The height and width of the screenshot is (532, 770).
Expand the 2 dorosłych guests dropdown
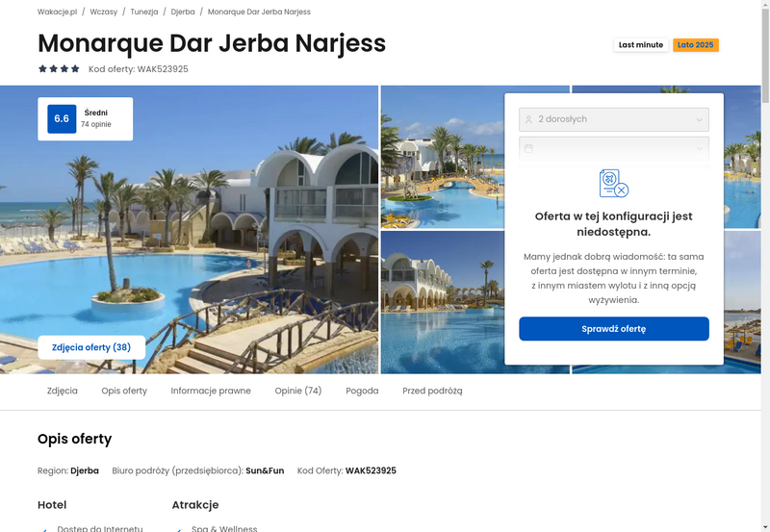pyautogui.click(x=614, y=119)
